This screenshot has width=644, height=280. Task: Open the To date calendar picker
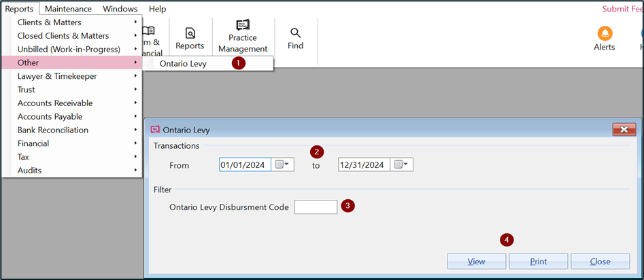click(x=401, y=164)
